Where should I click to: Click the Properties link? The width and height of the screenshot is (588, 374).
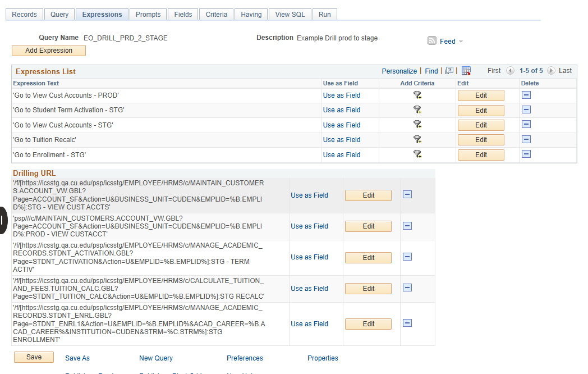coord(323,358)
